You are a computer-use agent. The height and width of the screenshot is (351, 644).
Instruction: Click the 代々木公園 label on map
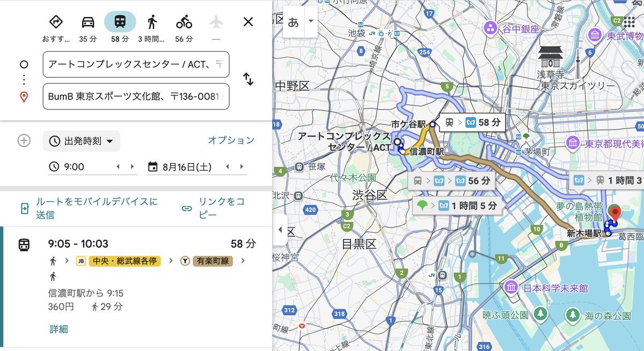pos(353,177)
